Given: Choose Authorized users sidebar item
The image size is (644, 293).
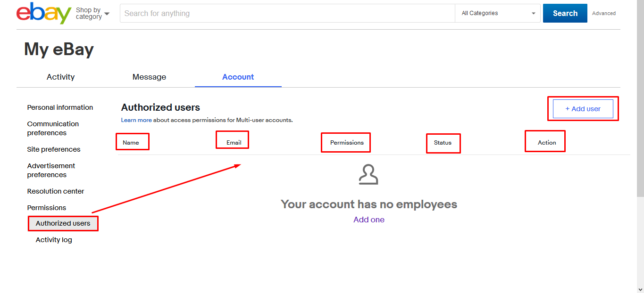Looking at the screenshot, I should coord(63,223).
